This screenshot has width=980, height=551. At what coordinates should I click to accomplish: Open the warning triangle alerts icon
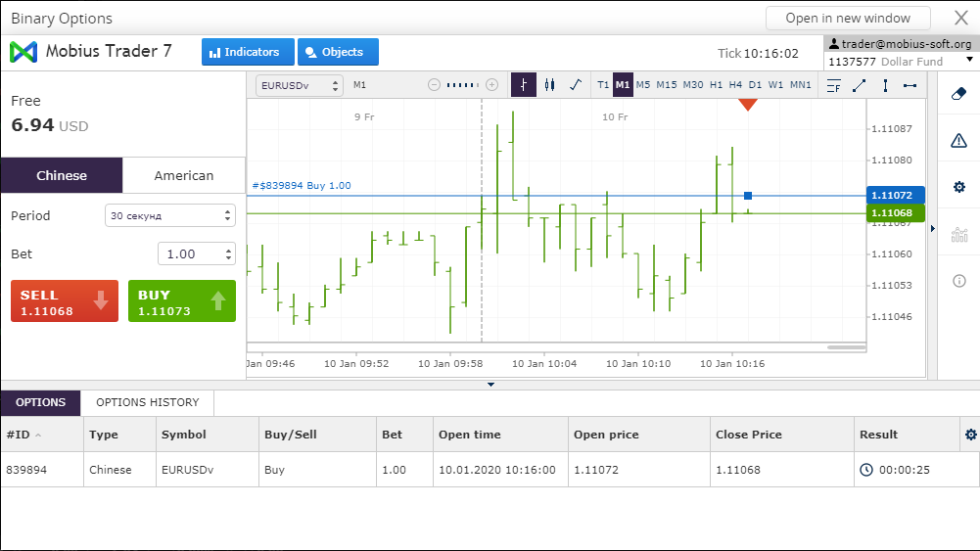pos(958,141)
